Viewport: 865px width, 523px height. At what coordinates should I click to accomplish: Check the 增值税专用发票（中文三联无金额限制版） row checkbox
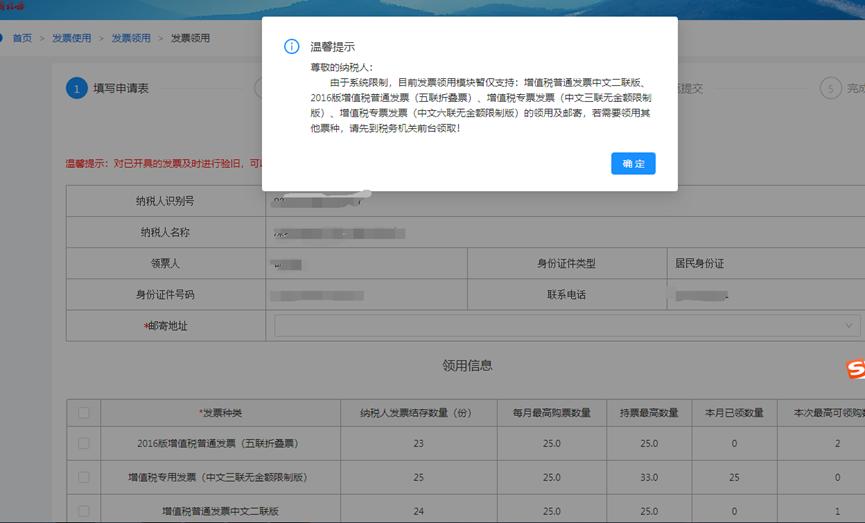(x=83, y=477)
